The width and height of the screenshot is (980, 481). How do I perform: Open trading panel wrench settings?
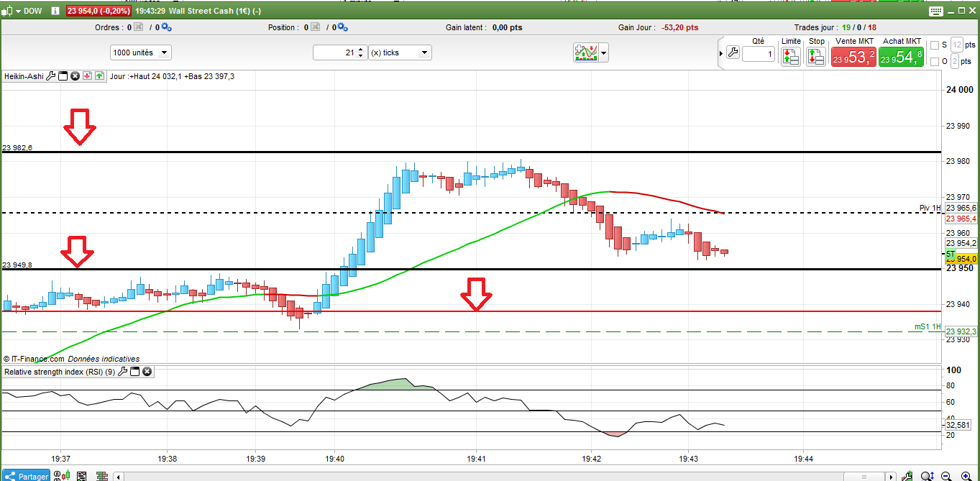click(x=733, y=52)
